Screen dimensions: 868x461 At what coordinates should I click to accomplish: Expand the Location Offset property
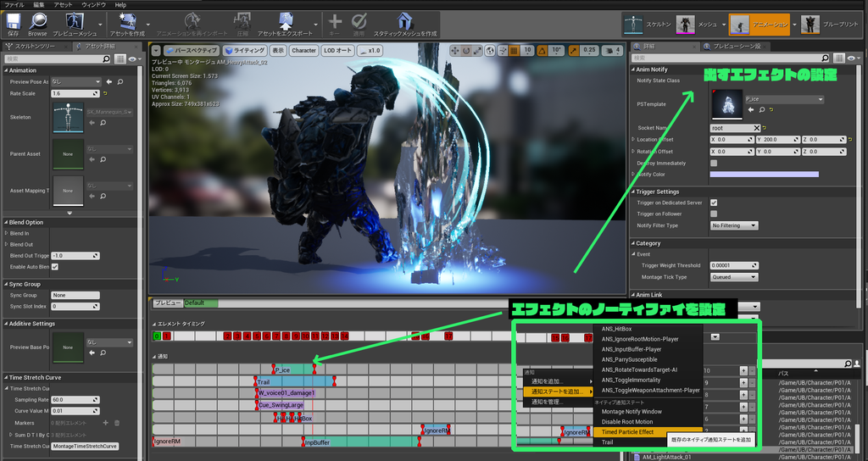point(634,140)
